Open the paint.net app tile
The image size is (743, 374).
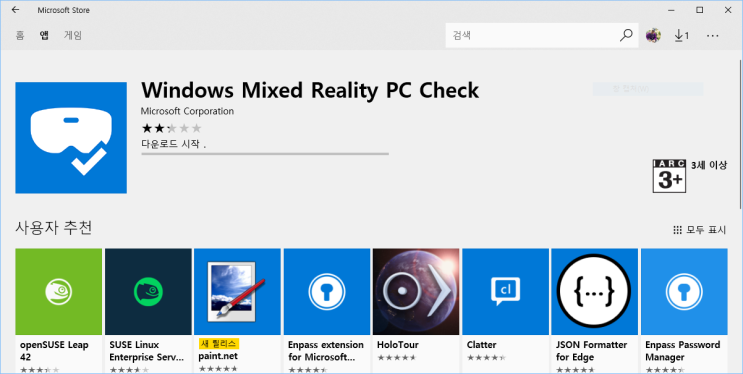(237, 310)
